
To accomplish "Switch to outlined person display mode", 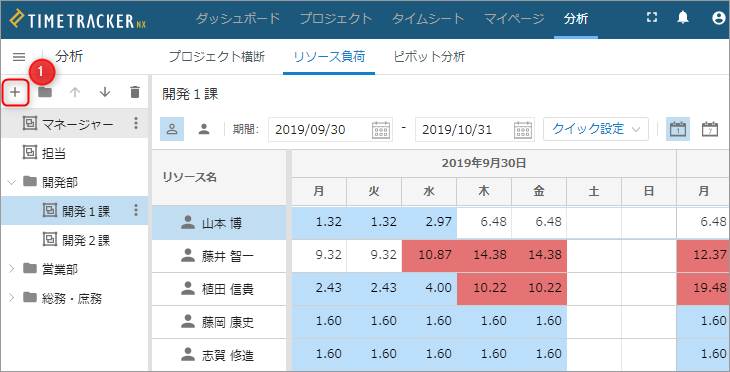I will pos(172,129).
